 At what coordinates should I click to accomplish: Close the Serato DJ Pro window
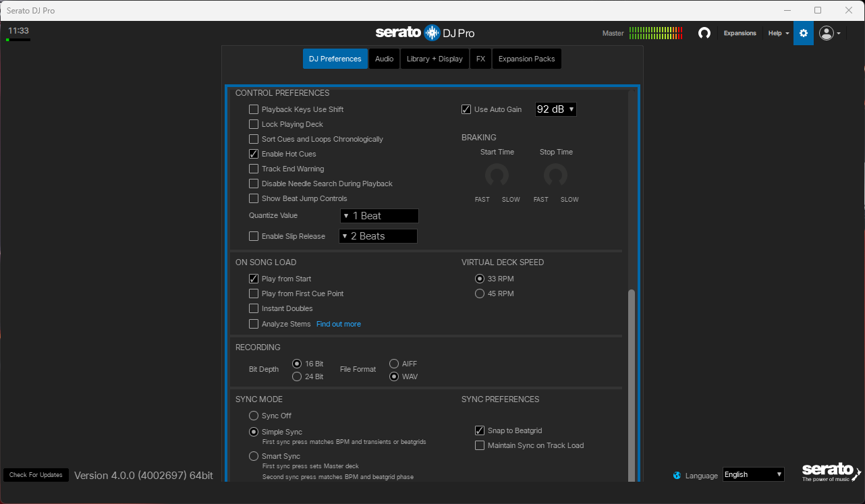pyautogui.click(x=849, y=10)
